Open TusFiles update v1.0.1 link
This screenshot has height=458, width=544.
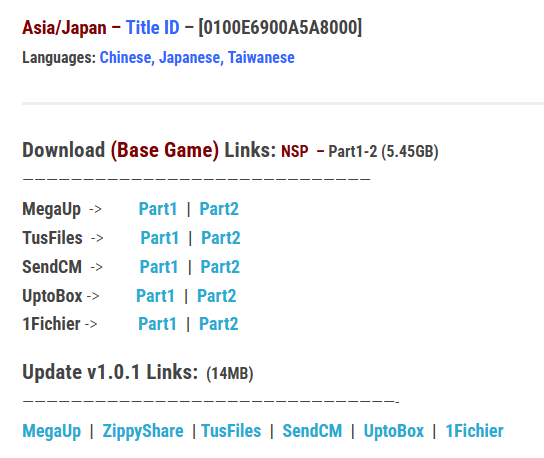pyautogui.click(x=231, y=431)
